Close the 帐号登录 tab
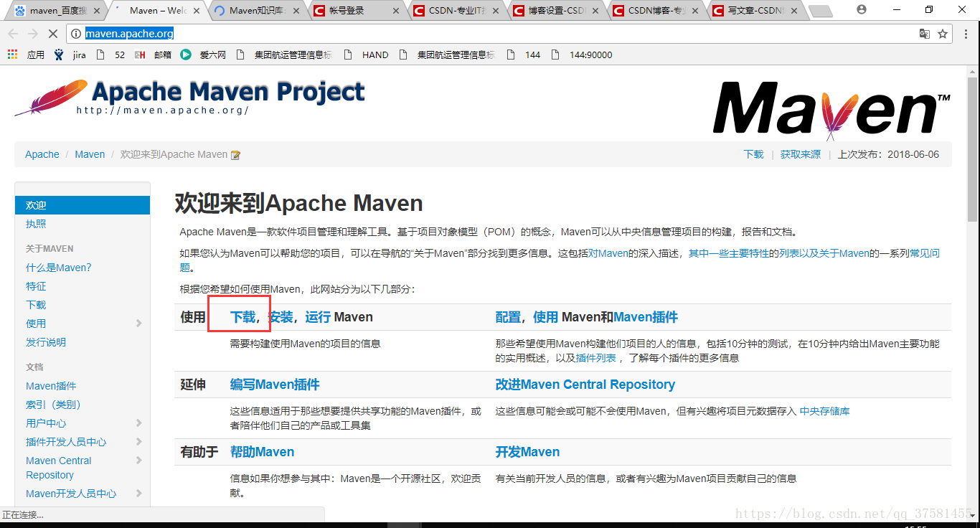This screenshot has height=528, width=980. 397,11
